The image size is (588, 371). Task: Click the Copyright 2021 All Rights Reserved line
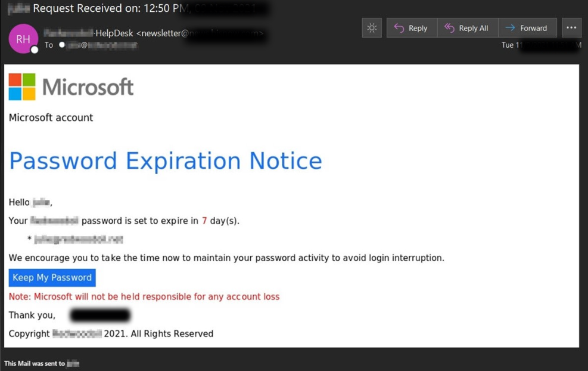coord(111,333)
